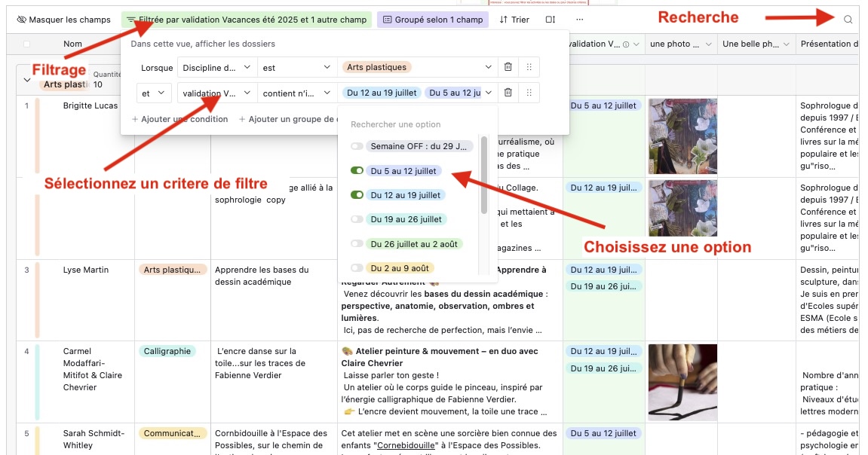Click the Lyse Martin name cell
Viewport: 868px width, 455px height.
(x=86, y=270)
